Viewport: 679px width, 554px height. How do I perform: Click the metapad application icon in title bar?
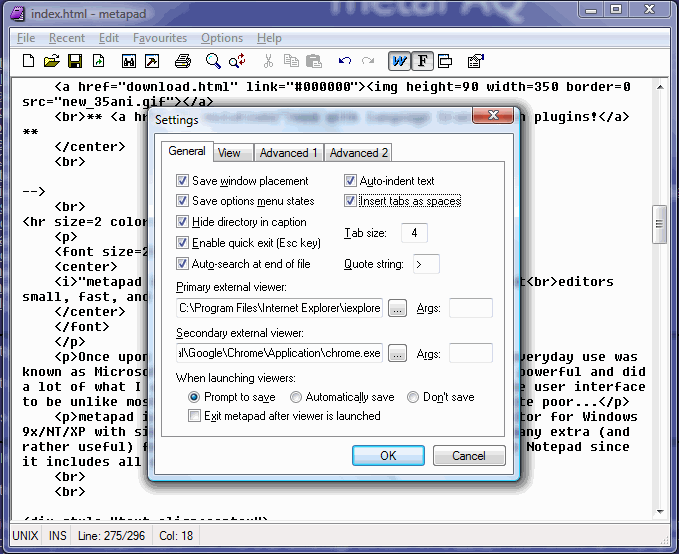[x=17, y=14]
